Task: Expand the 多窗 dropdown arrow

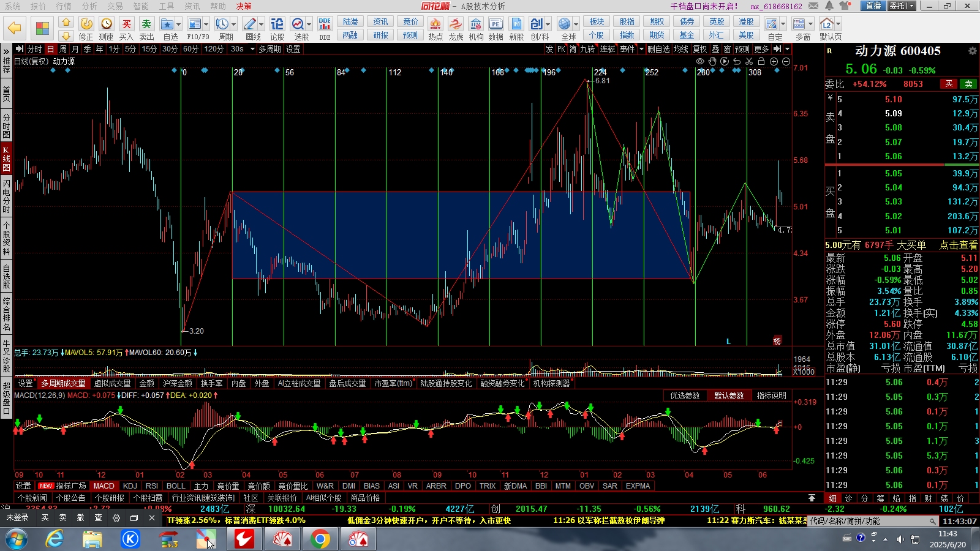Action: [x=810, y=24]
